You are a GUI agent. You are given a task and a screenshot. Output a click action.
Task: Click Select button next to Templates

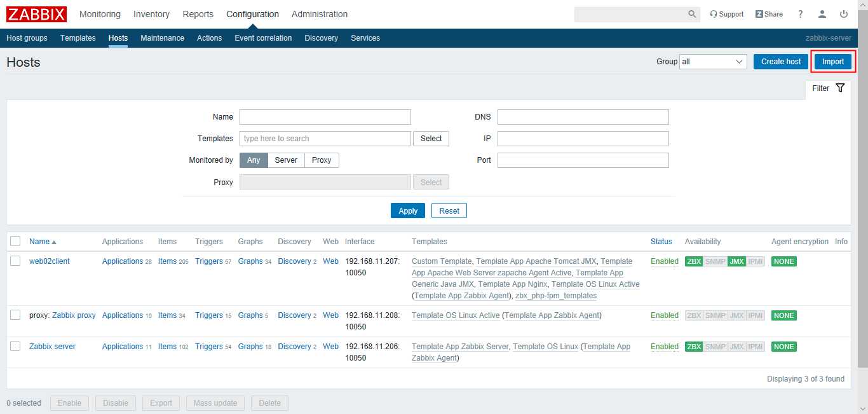(x=431, y=139)
